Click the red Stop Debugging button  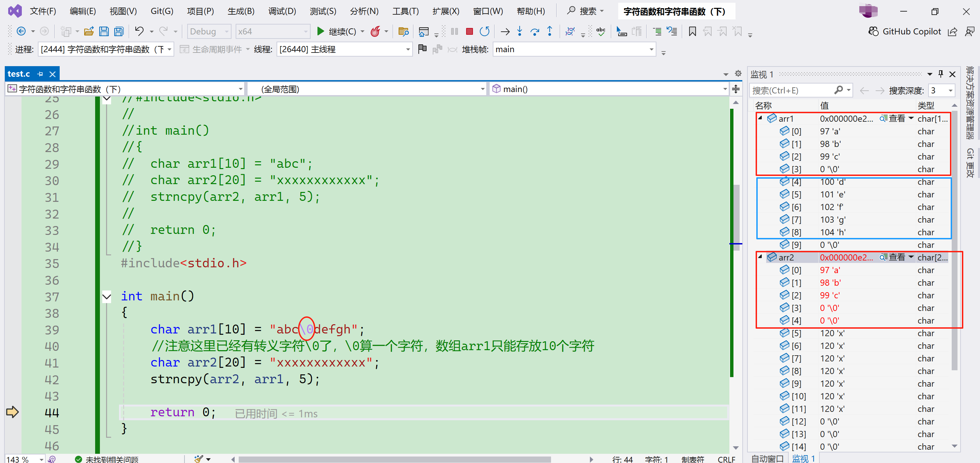click(x=469, y=32)
